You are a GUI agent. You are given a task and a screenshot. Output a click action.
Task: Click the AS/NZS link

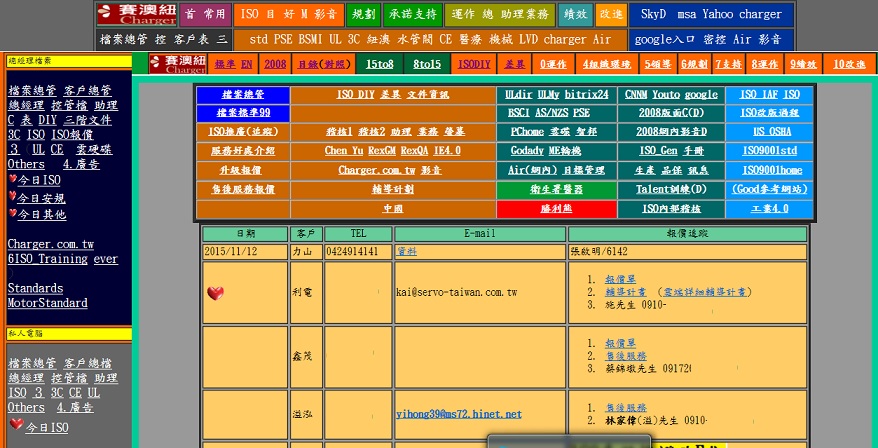tap(552, 113)
